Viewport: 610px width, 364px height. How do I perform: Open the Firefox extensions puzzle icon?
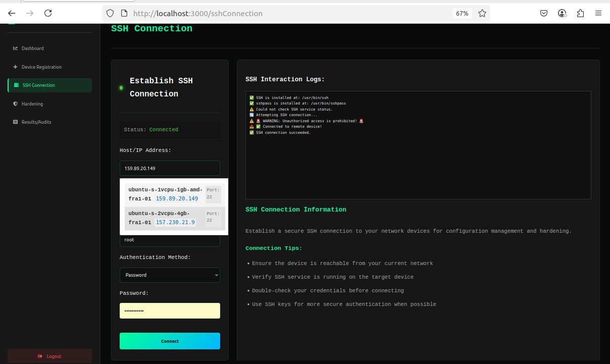pyautogui.click(x=580, y=13)
